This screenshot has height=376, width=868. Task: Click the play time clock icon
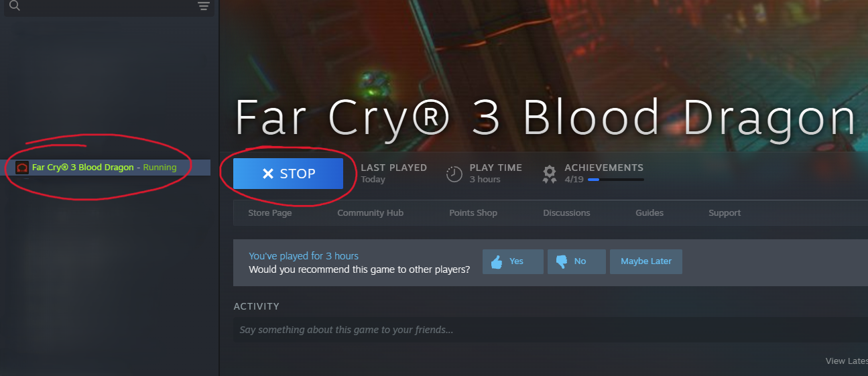pos(454,174)
